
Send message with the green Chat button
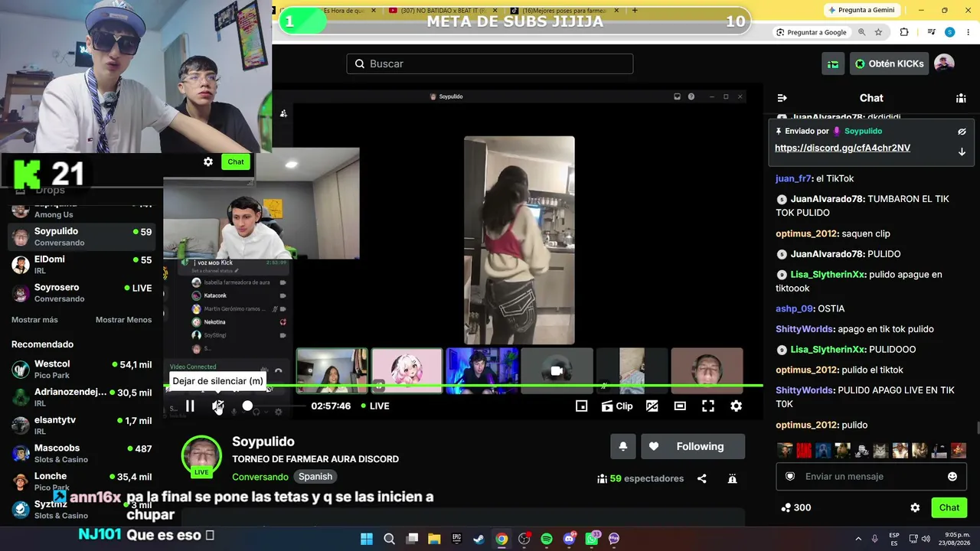coord(949,507)
